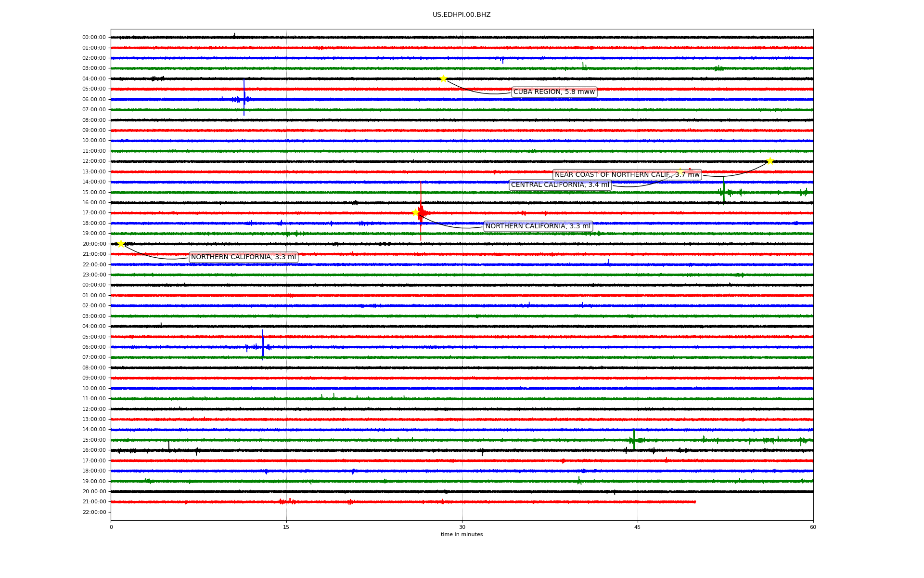924x578 pixels.
Task: Click the 60 tick label on x-axis
Action: (x=813, y=527)
